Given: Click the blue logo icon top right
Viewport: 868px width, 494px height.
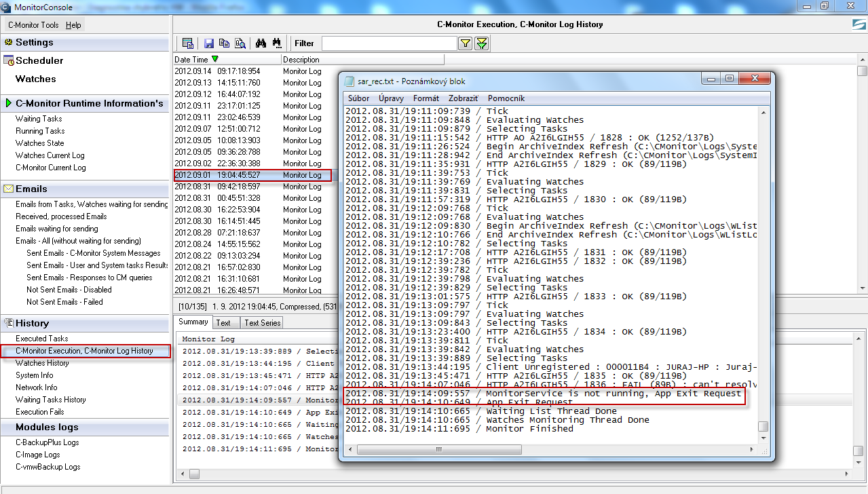Looking at the screenshot, I should coord(859,24).
